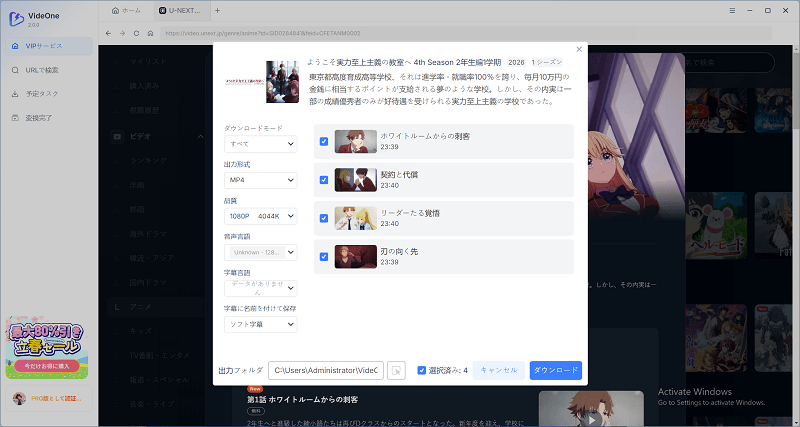Screen dimensions: 800x427
Task: Switch to the ホーム tab
Action: point(125,10)
